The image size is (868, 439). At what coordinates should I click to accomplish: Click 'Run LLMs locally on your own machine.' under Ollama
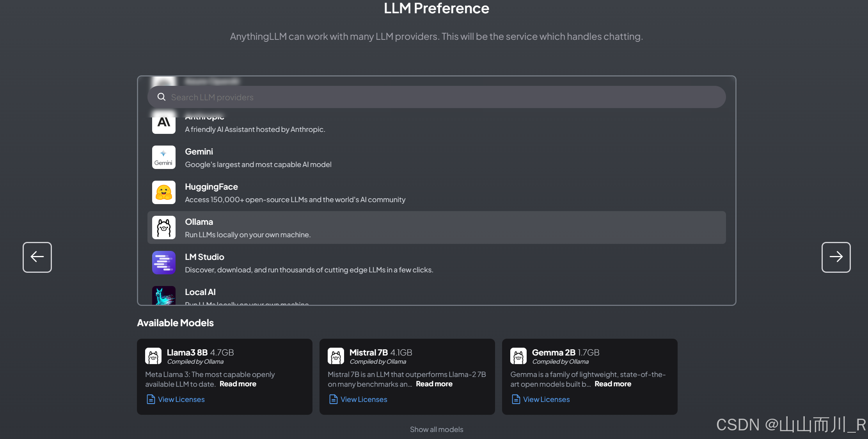coord(248,235)
